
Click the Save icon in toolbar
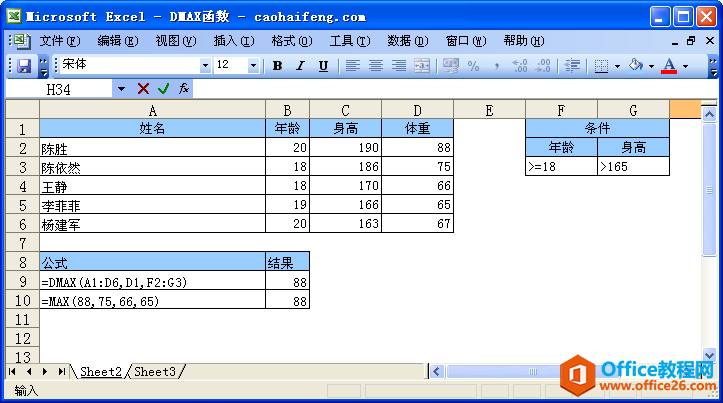click(24, 66)
